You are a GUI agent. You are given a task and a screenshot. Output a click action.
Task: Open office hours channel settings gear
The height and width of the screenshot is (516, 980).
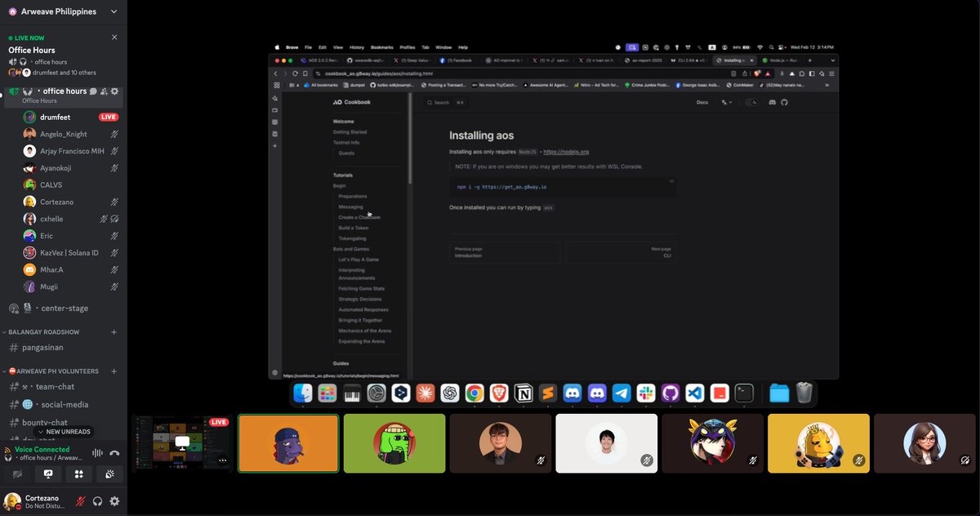click(x=114, y=91)
